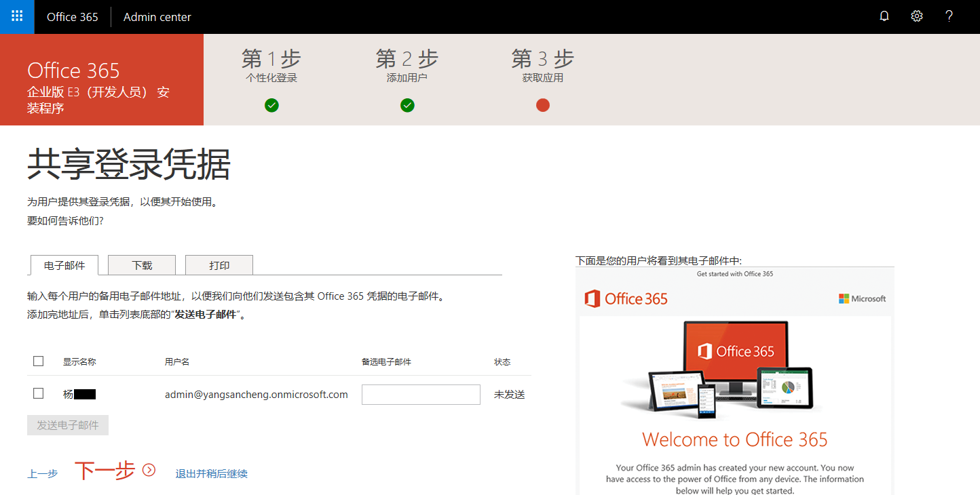Viewport: 980px width, 495px height.
Task: Select the 第 3 步 获取应用 step
Action: click(543, 66)
